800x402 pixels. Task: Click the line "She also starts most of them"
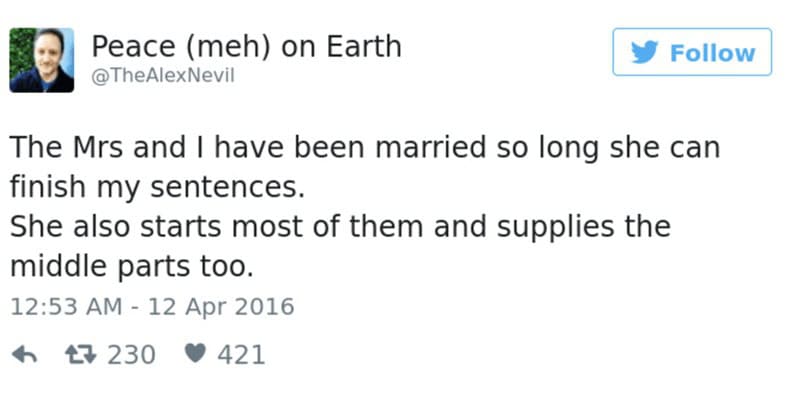pos(341,227)
